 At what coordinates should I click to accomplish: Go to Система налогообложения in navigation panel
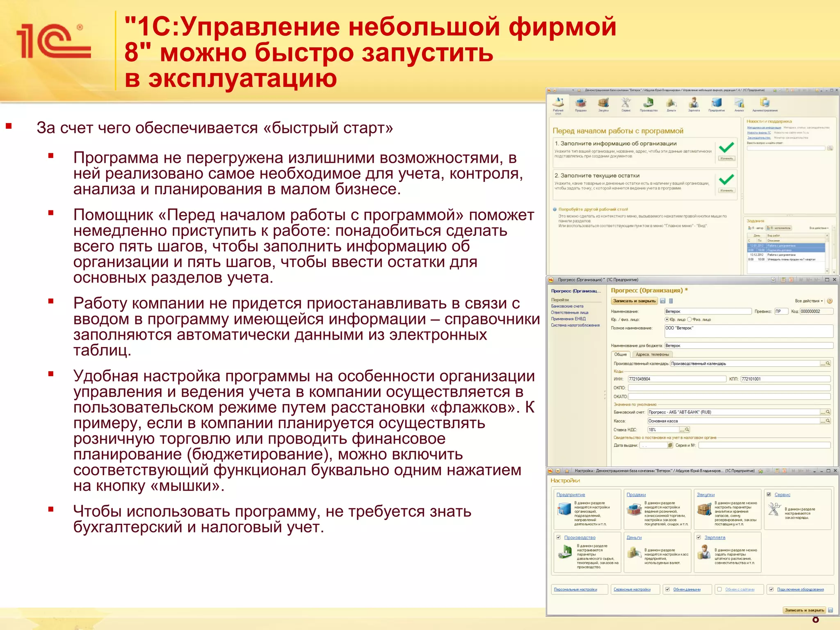point(575,325)
